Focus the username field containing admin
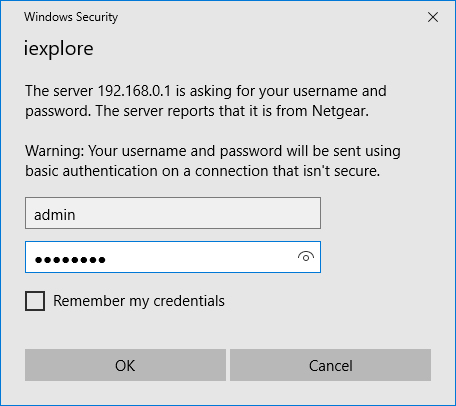The image size is (456, 406). pos(173,213)
